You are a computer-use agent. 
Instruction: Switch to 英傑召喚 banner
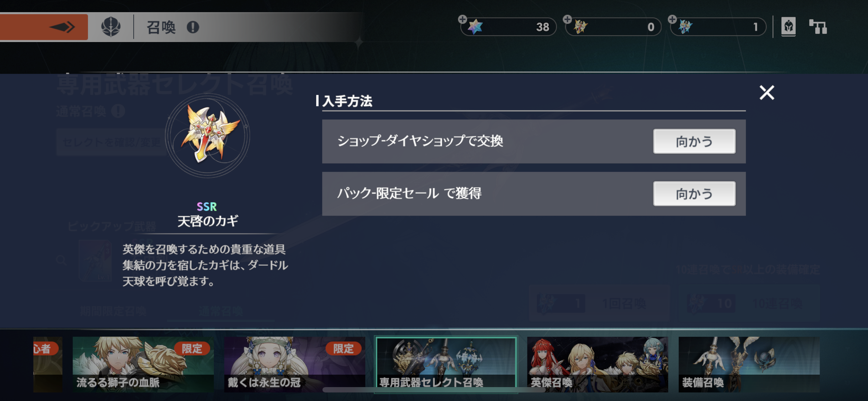[x=598, y=364]
